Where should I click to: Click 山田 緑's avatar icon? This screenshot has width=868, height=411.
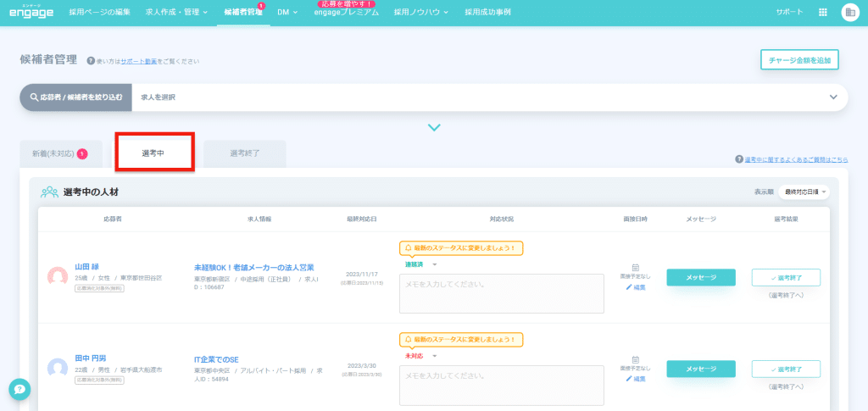click(x=58, y=276)
